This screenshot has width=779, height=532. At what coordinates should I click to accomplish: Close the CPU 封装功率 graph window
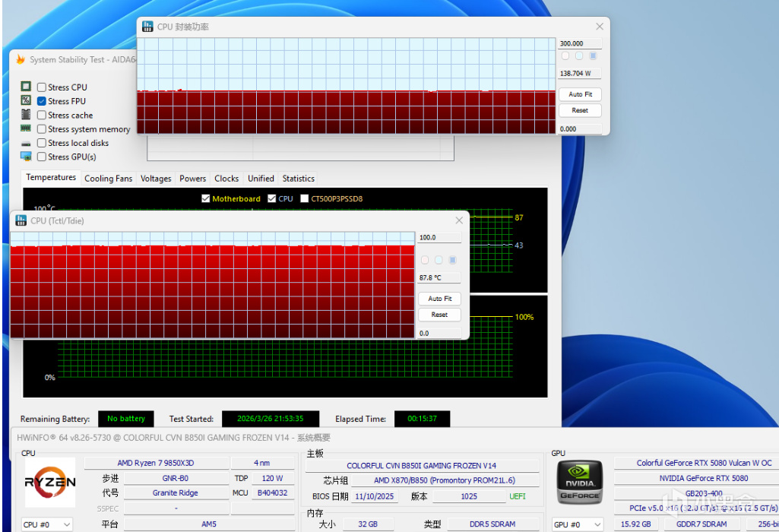coord(600,27)
